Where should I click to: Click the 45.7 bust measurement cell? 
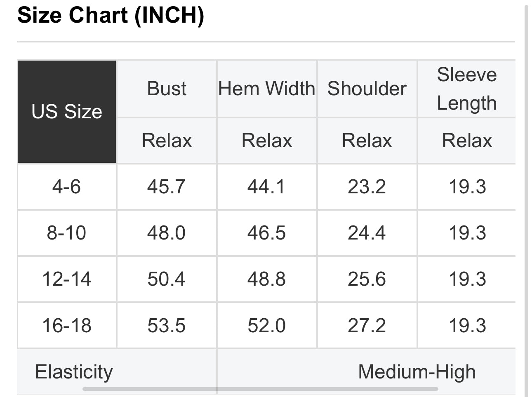(167, 187)
